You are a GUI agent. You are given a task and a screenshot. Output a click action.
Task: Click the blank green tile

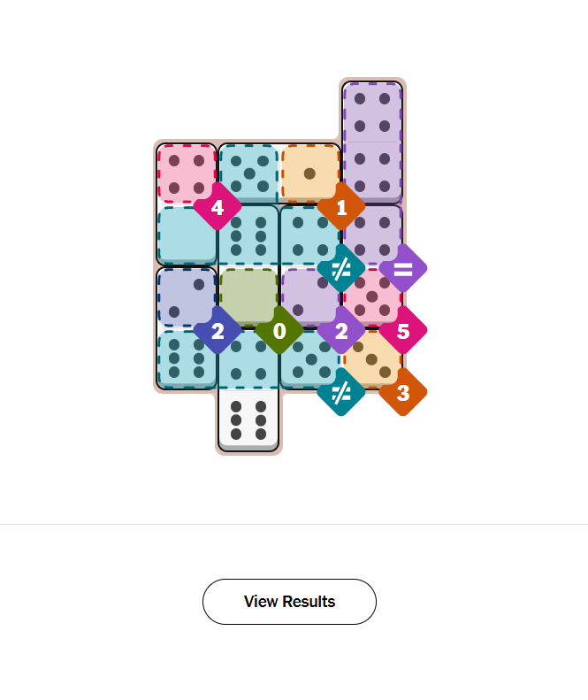point(248,294)
